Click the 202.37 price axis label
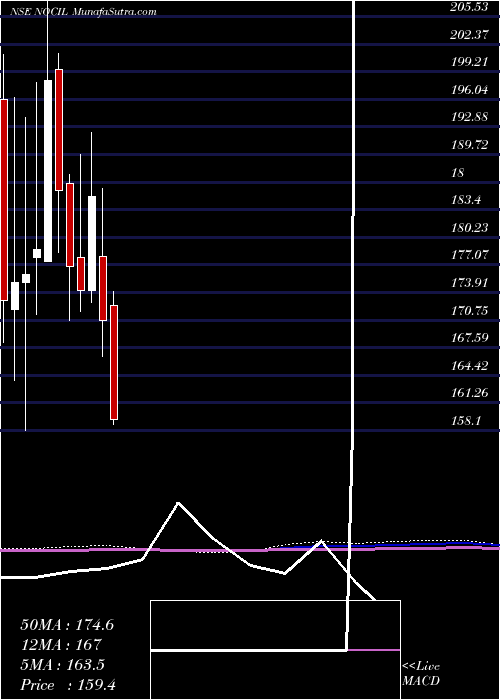The height and width of the screenshot is (700, 500). point(468,34)
